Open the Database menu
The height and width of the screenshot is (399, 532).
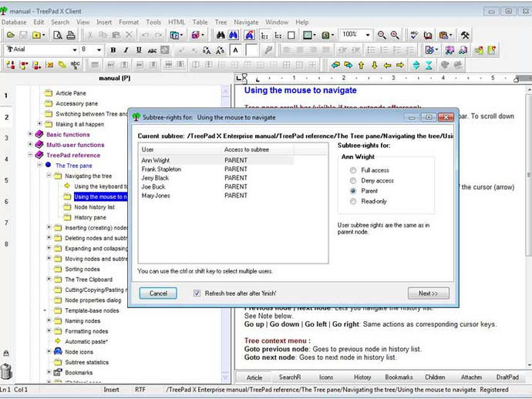(x=14, y=22)
